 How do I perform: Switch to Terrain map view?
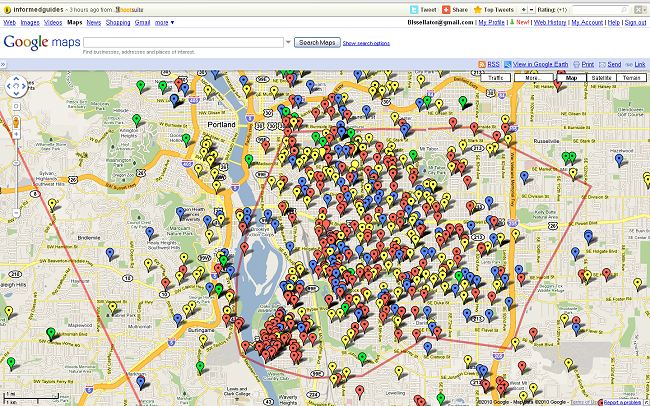coord(630,77)
